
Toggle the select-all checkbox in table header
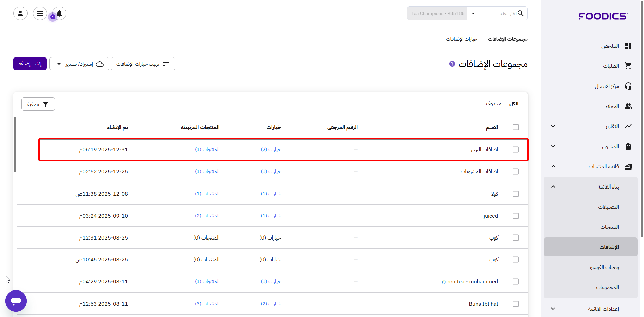(515, 127)
